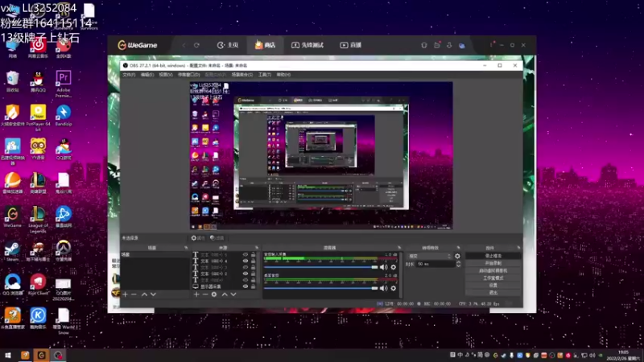This screenshot has height=362, width=644.
Task: Launch Riot Client from the desktop
Action: [38, 285]
